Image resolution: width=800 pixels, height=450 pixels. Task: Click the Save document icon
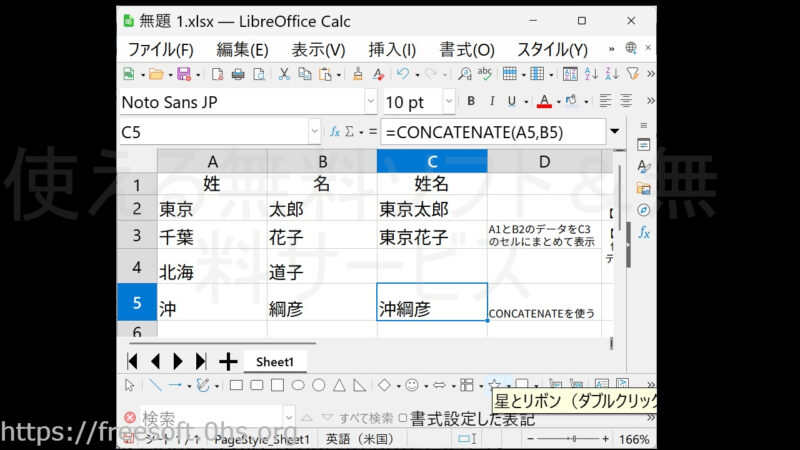(x=183, y=74)
